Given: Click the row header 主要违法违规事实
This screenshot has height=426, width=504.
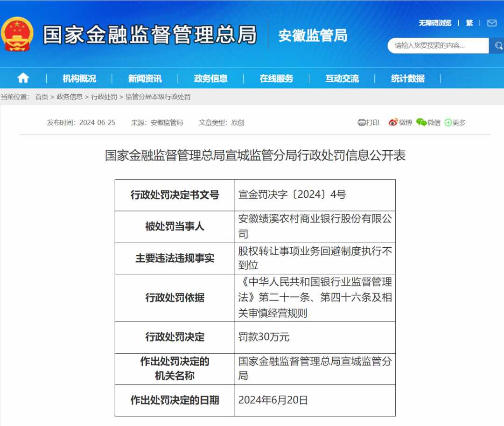Looking at the screenshot, I should 175,258.
